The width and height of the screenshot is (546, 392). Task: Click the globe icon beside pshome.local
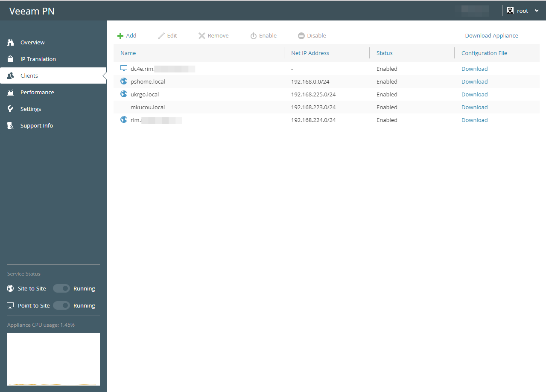coord(124,81)
